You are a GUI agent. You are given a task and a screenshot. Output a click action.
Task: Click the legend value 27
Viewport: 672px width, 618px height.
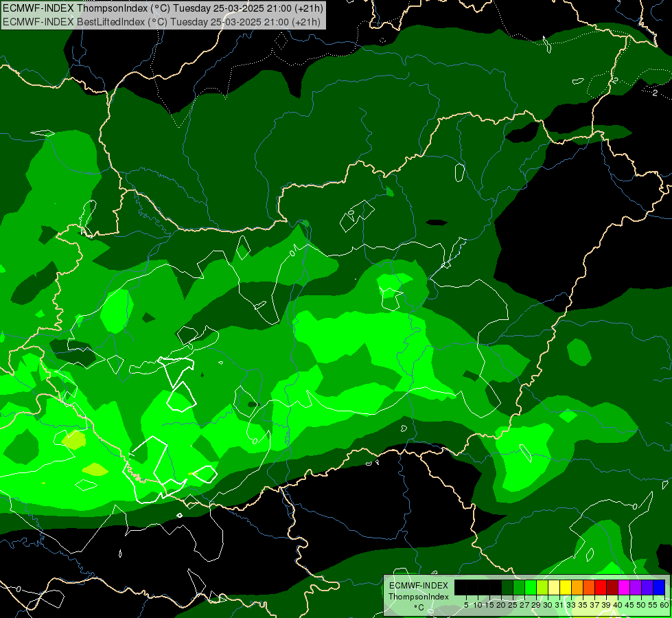point(524,605)
